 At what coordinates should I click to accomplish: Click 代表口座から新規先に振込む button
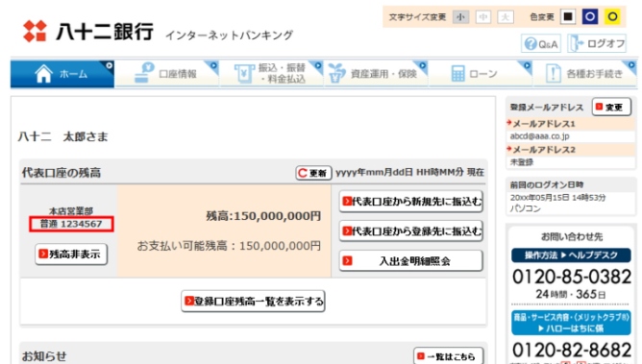point(411,202)
